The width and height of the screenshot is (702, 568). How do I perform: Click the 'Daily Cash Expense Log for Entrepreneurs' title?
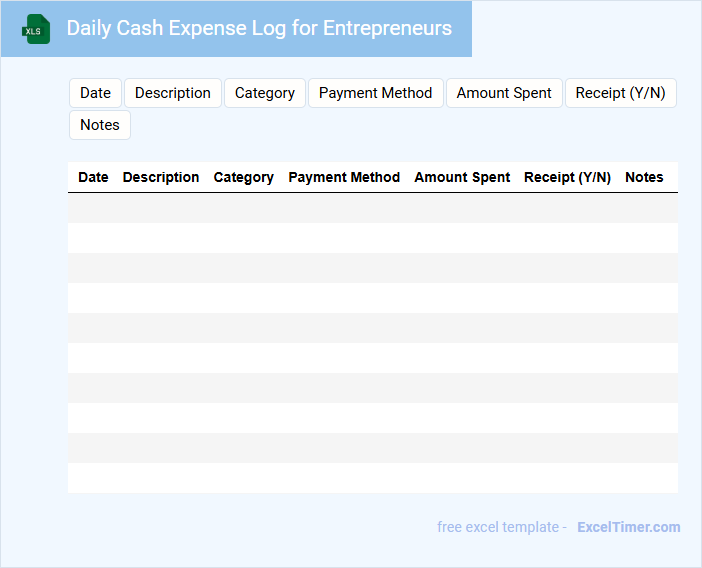[259, 28]
